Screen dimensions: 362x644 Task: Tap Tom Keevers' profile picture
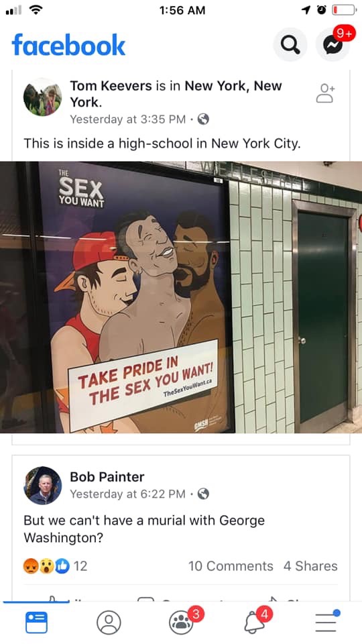[x=43, y=97]
